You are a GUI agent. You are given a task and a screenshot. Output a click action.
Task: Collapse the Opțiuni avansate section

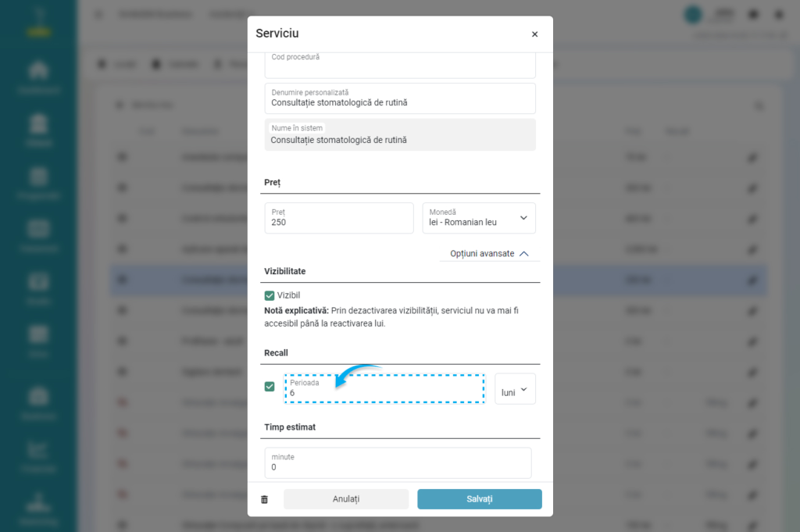pos(490,253)
